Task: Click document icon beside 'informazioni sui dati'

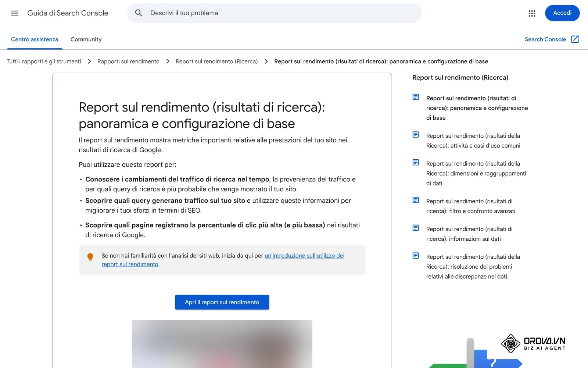Action: [416, 228]
